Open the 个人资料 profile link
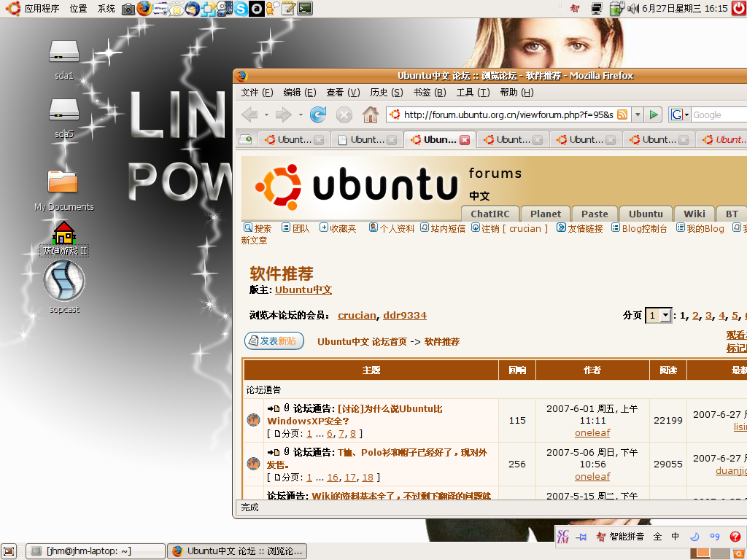 pyautogui.click(x=392, y=228)
